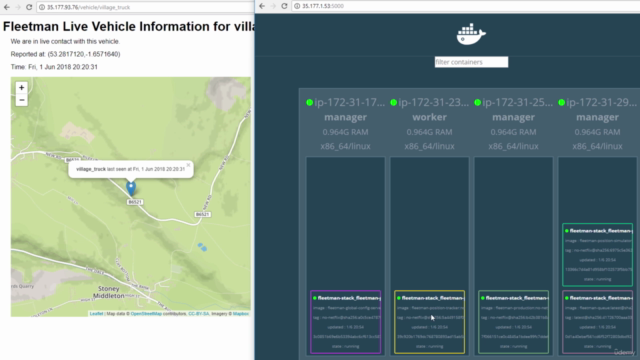Click the Docker whale logo
This screenshot has height=360, width=640.
(471, 34)
